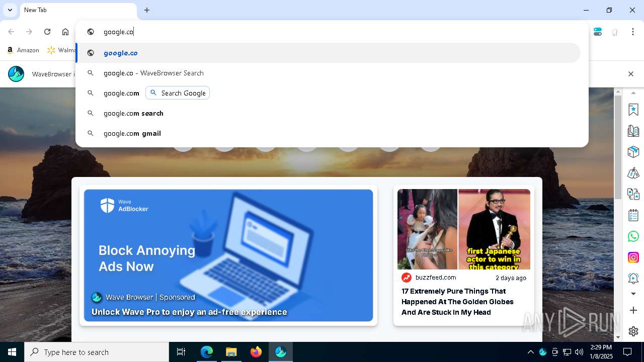Select the google.com suggestion text

(121, 93)
